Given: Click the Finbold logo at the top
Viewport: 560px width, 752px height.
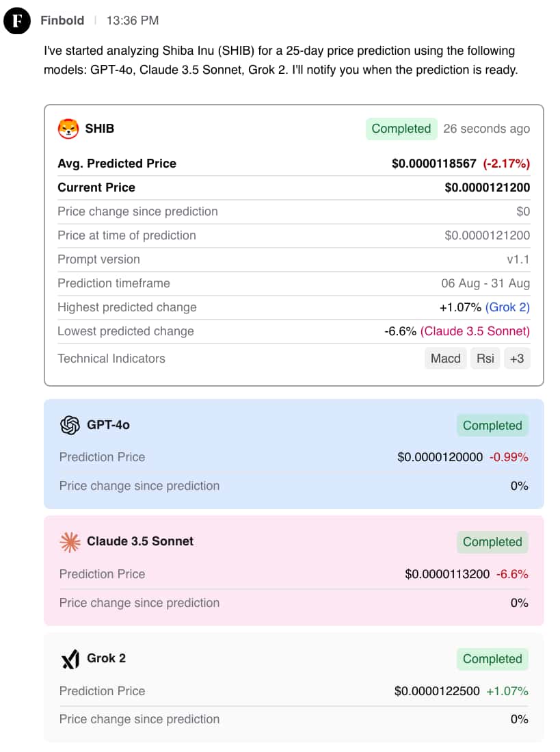Looking at the screenshot, I should tap(16, 21).
